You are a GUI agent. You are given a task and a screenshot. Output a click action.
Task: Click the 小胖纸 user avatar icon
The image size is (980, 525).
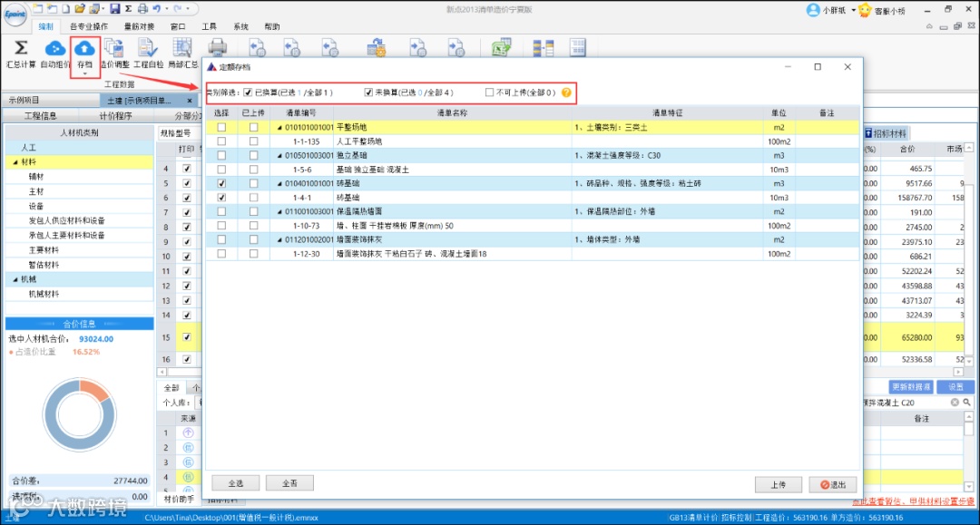tap(812, 10)
